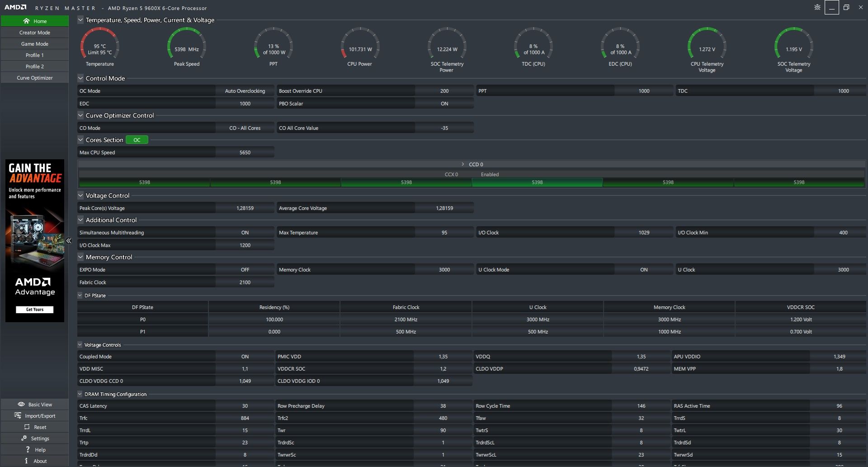This screenshot has height=467, width=868.
Task: Click the Reset loop icon
Action: click(27, 427)
